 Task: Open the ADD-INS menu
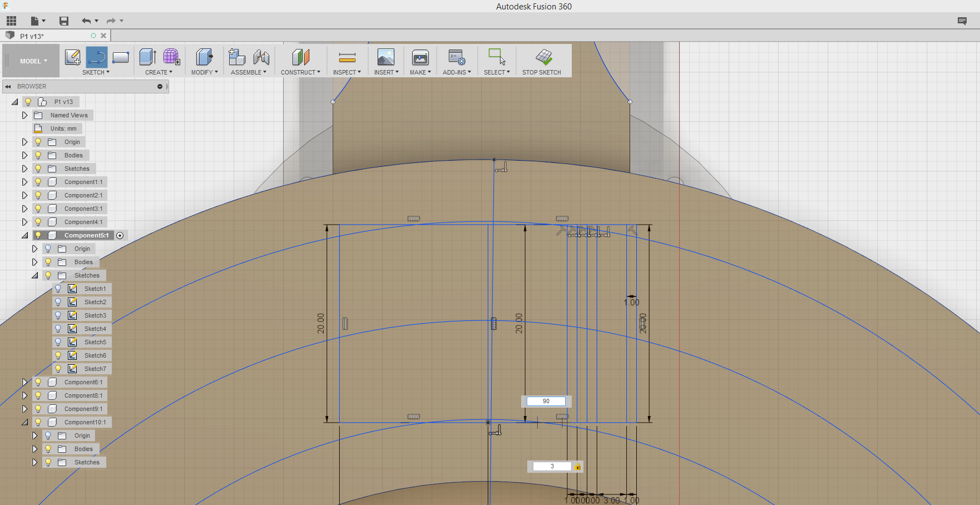(x=457, y=72)
